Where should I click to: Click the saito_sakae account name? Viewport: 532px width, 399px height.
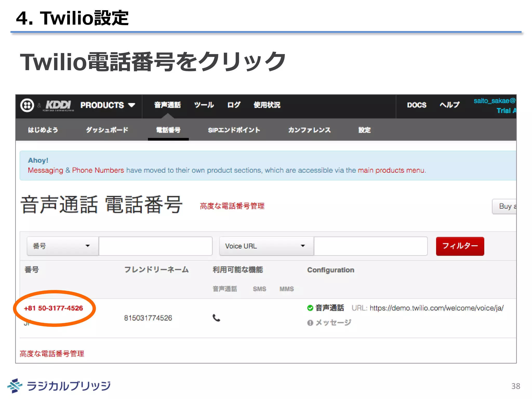click(495, 101)
